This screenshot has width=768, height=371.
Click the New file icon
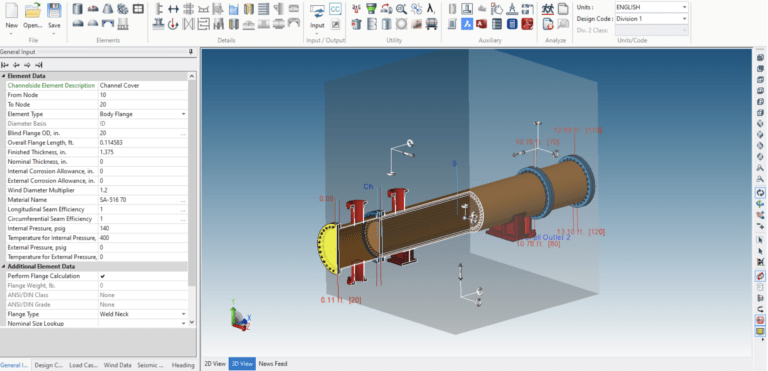click(11, 10)
